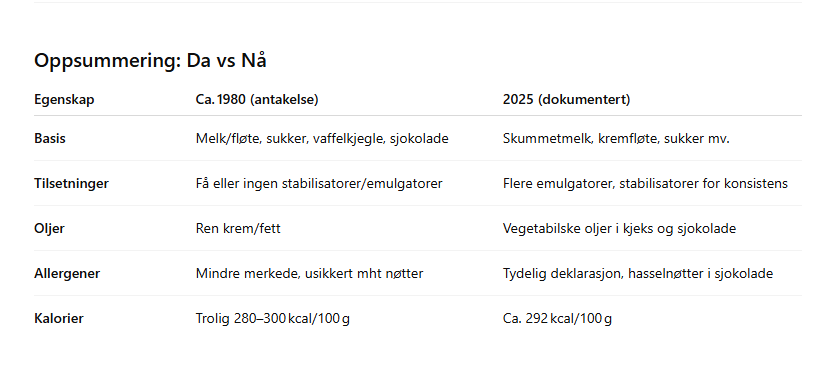Select the Ren krem/fett cell
Viewport: 822px width, 366px height.
click(238, 229)
